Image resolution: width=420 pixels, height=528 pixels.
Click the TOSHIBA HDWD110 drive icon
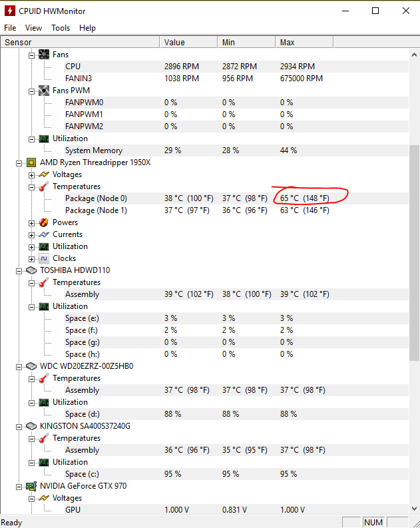tap(31, 270)
